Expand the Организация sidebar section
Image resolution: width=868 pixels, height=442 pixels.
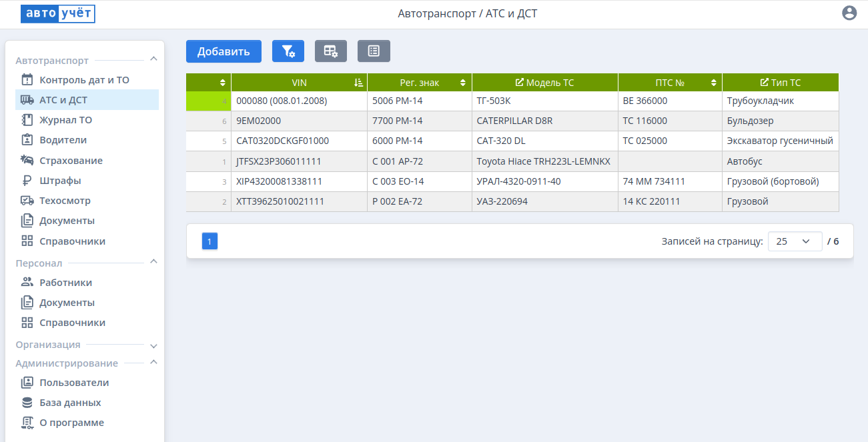153,346
